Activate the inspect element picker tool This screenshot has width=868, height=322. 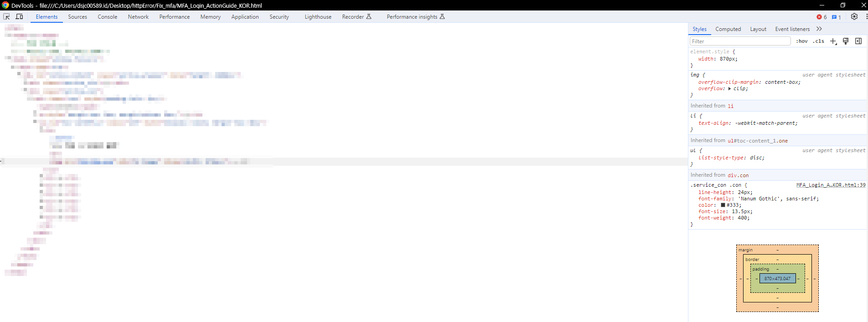(6, 16)
